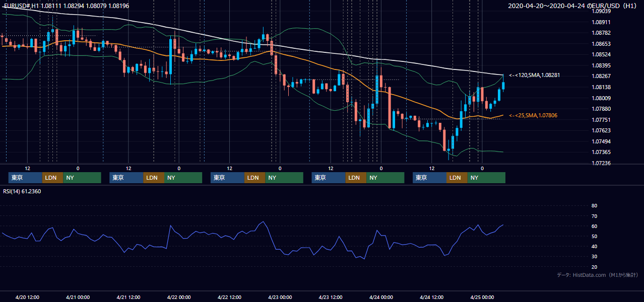Select the 4/21 00:00 date label
Viewport: 644px width, 302px height.
(78, 297)
